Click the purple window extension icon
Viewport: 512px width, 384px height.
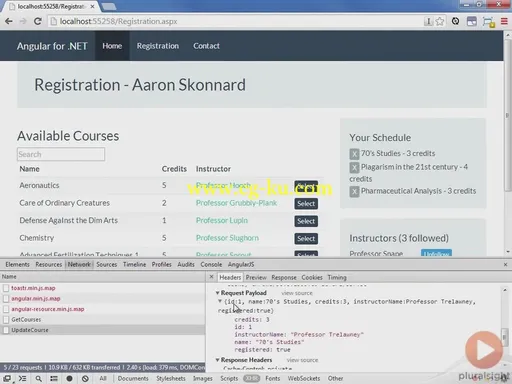(x=472, y=21)
